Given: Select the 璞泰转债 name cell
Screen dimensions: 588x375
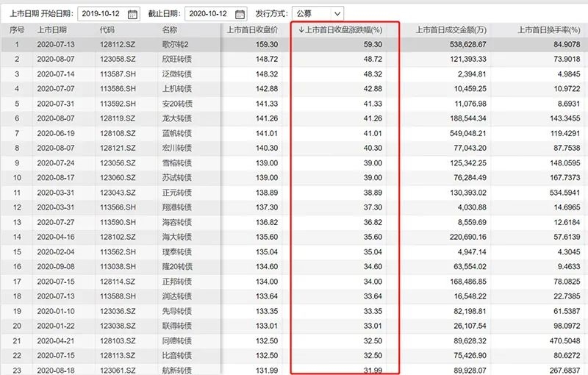Looking at the screenshot, I should click(177, 251).
